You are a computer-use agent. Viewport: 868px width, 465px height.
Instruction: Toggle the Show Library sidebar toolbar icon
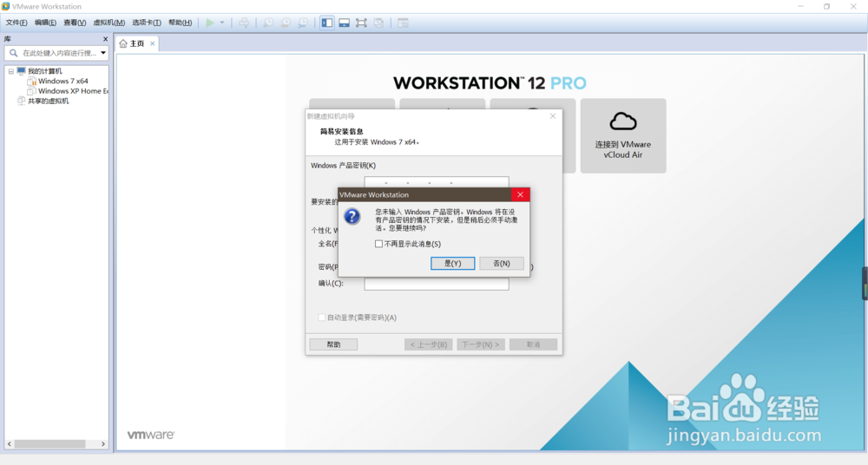pos(327,23)
